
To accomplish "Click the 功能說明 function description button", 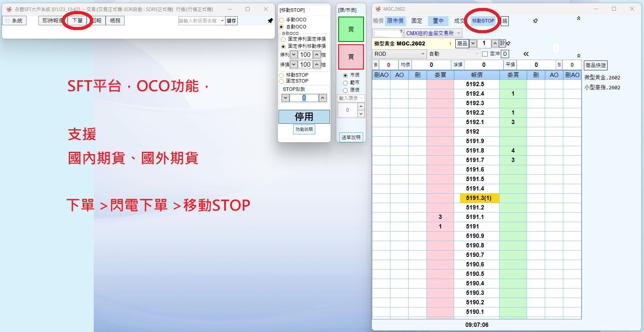I will (304, 129).
